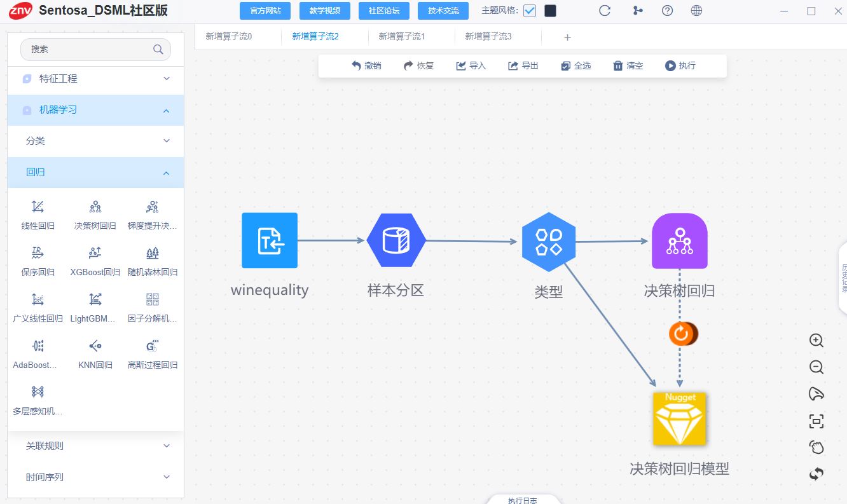Select the 多层感知机 regression icon
This screenshot has height=504, width=847.
coord(38,392)
